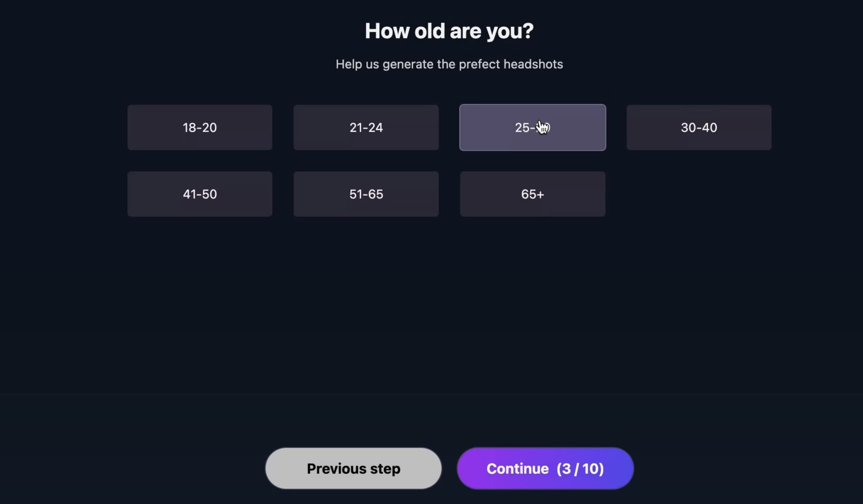Click the purple Continue call-to-action

(545, 468)
